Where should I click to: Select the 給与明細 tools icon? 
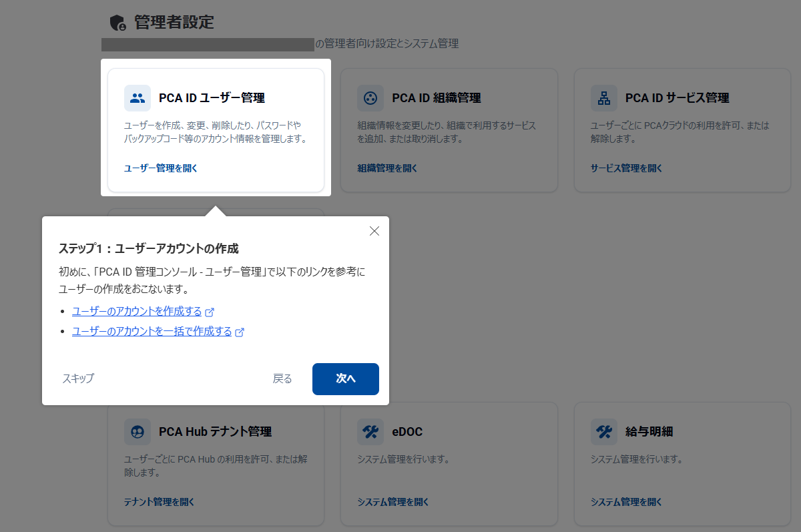(x=603, y=432)
